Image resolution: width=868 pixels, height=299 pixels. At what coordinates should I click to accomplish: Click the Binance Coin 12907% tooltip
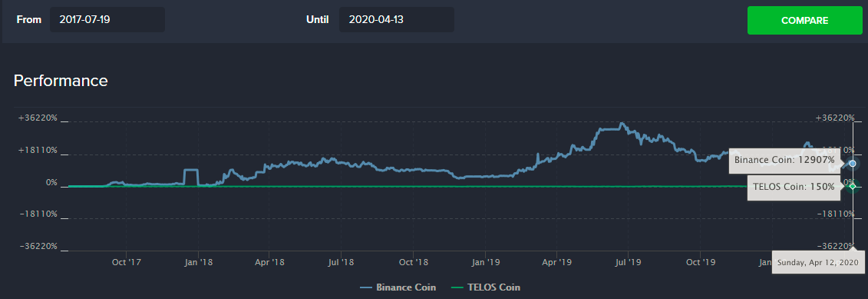click(x=784, y=160)
